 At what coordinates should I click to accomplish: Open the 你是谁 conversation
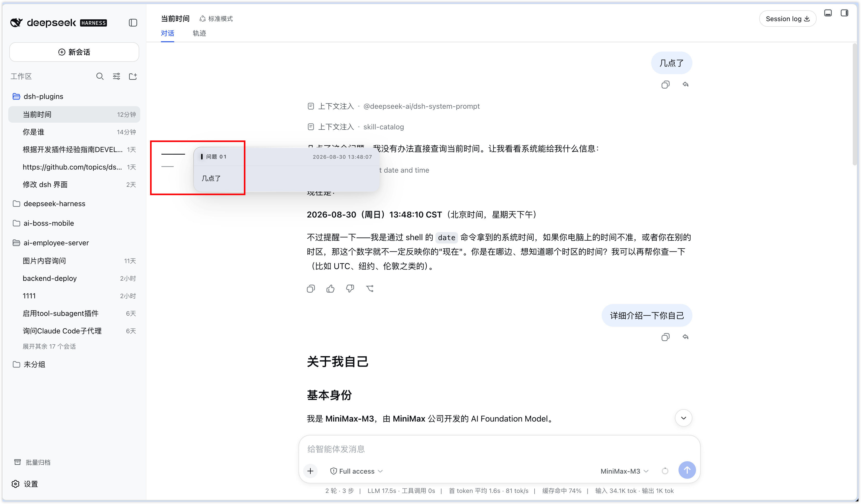pyautogui.click(x=74, y=132)
